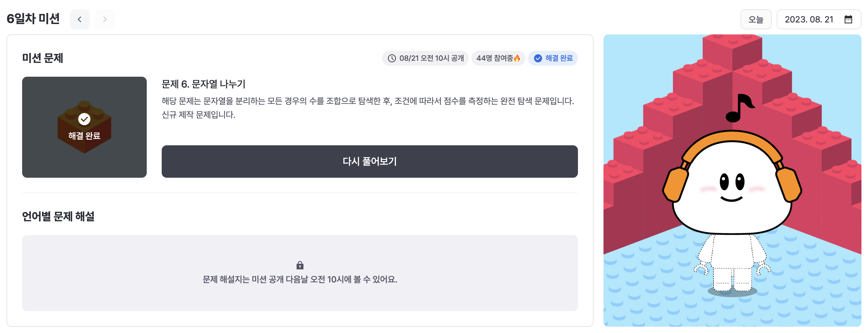Click the fire emoji on participant badge
Image resolution: width=868 pixels, height=333 pixels.
517,58
